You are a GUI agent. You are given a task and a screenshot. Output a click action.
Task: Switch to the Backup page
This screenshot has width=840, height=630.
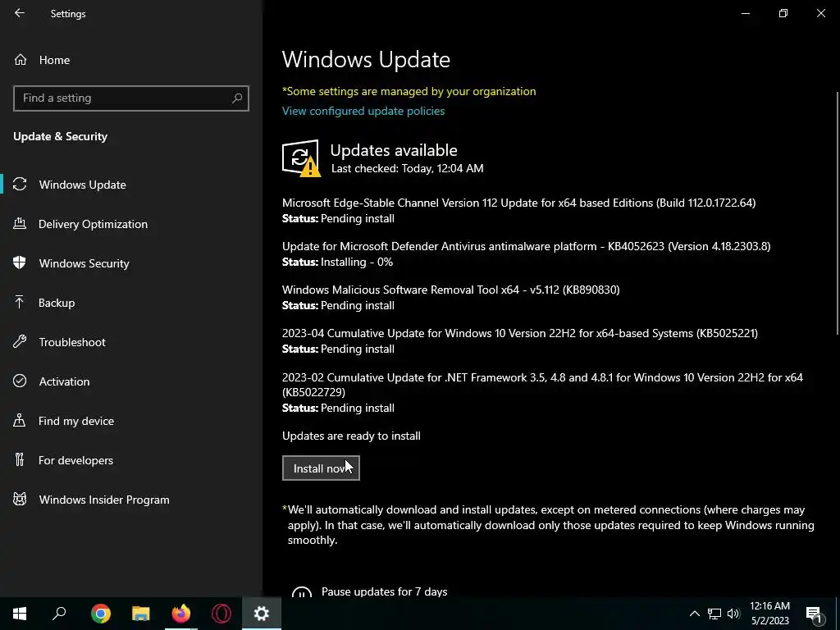click(x=57, y=303)
